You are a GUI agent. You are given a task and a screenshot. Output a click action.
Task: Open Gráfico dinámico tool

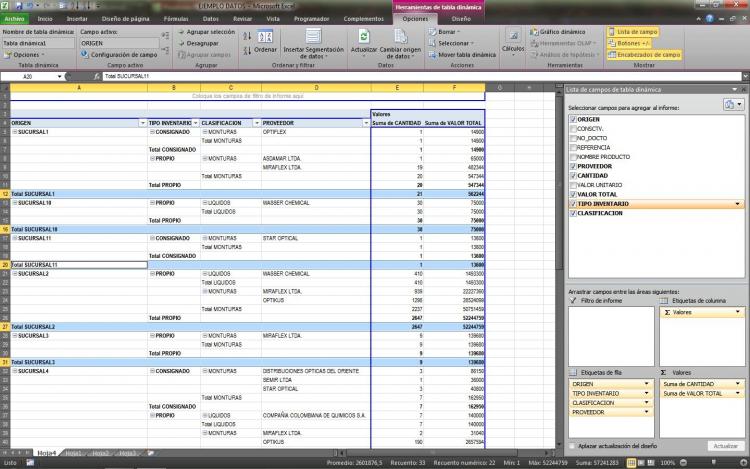click(558, 32)
